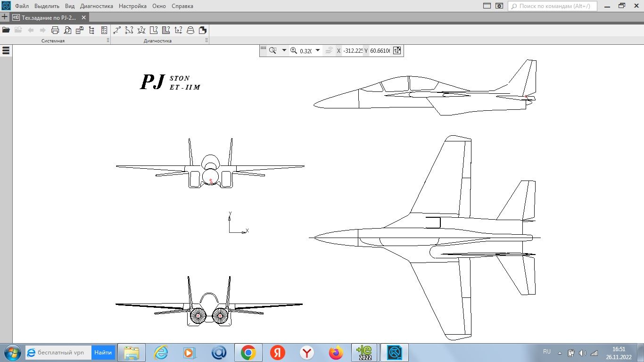Viewport: 644px width, 362px height.
Task: Open print preview with the magnifier-page icon
Action: (67, 30)
